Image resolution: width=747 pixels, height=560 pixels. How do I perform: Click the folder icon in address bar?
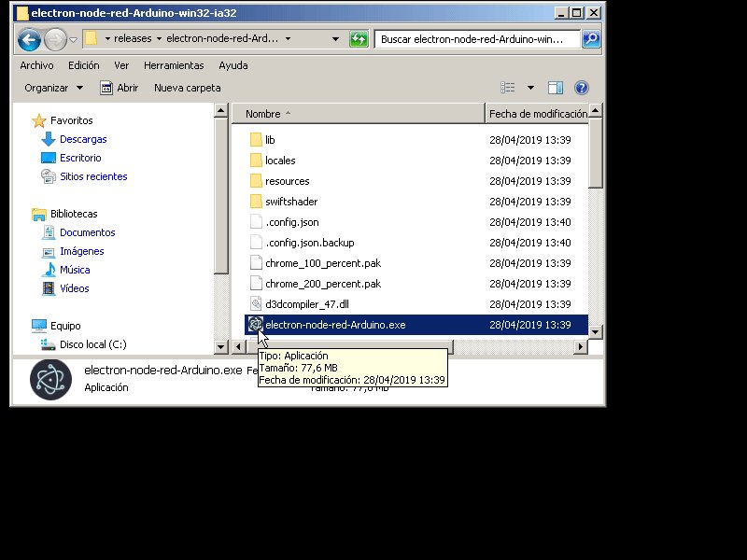[91, 38]
